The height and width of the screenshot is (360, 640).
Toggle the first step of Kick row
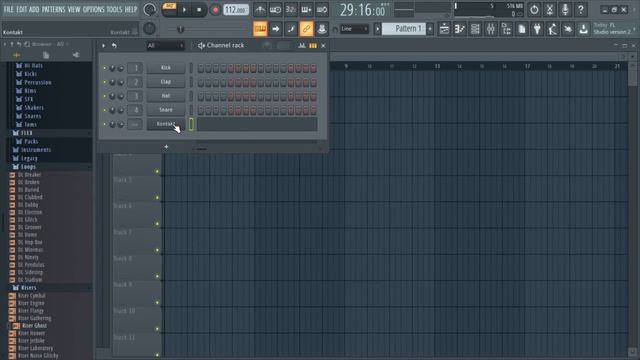(x=200, y=68)
